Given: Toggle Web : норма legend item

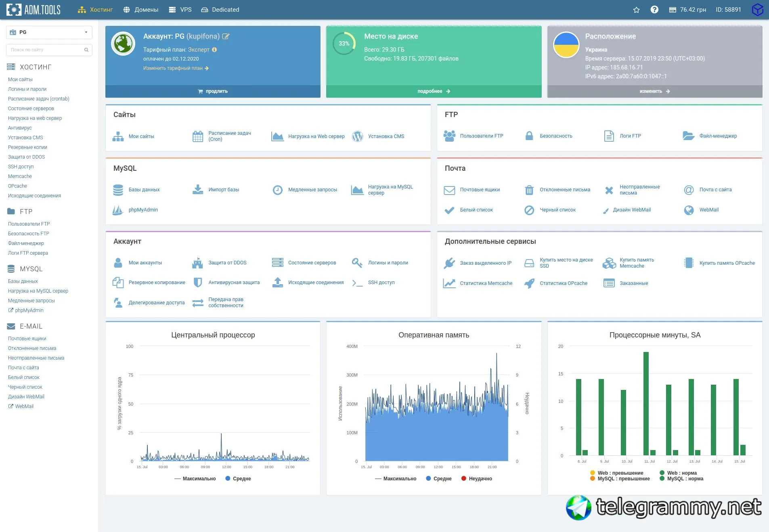Looking at the screenshot, I should coord(678,473).
